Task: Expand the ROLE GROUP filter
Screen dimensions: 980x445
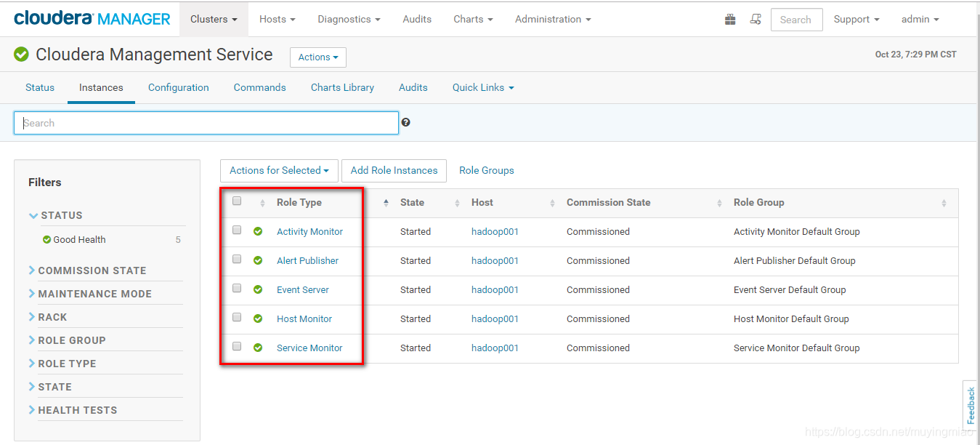Action: [x=67, y=340]
